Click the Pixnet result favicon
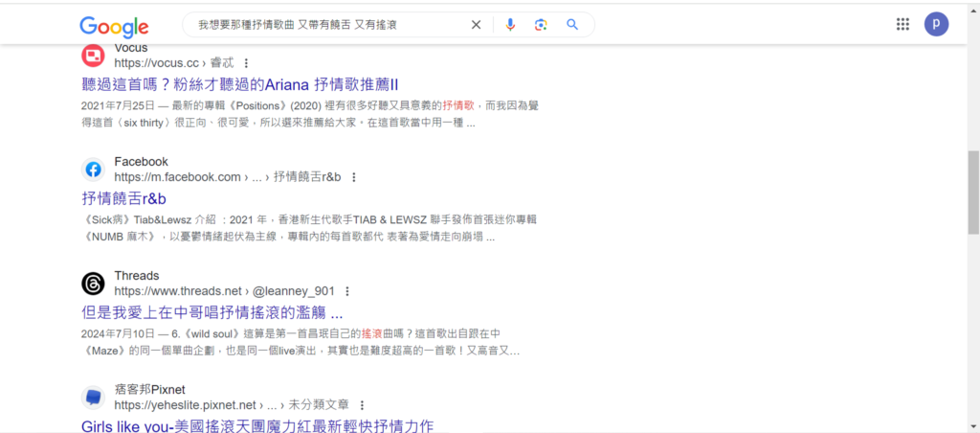980x433 pixels. pyautogui.click(x=93, y=398)
